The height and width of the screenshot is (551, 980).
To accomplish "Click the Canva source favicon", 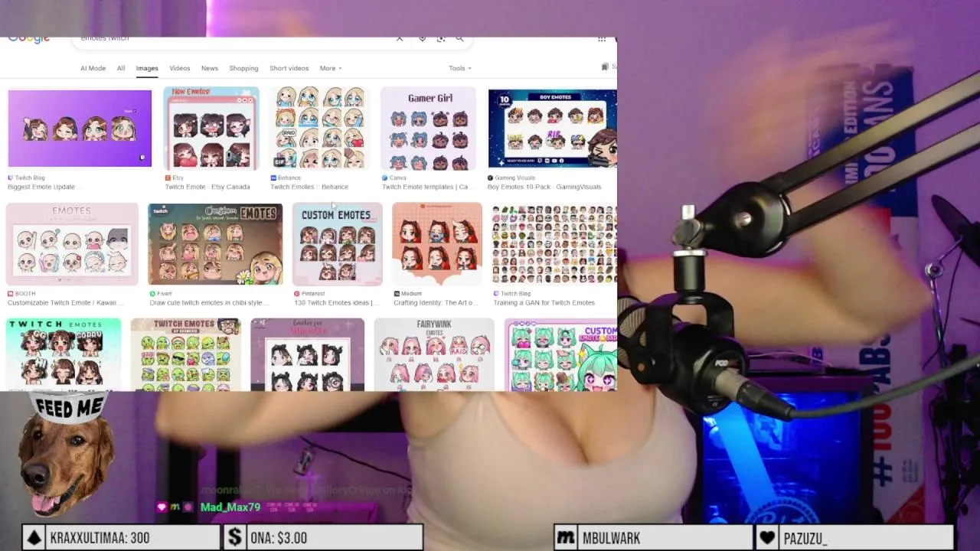I will (384, 178).
